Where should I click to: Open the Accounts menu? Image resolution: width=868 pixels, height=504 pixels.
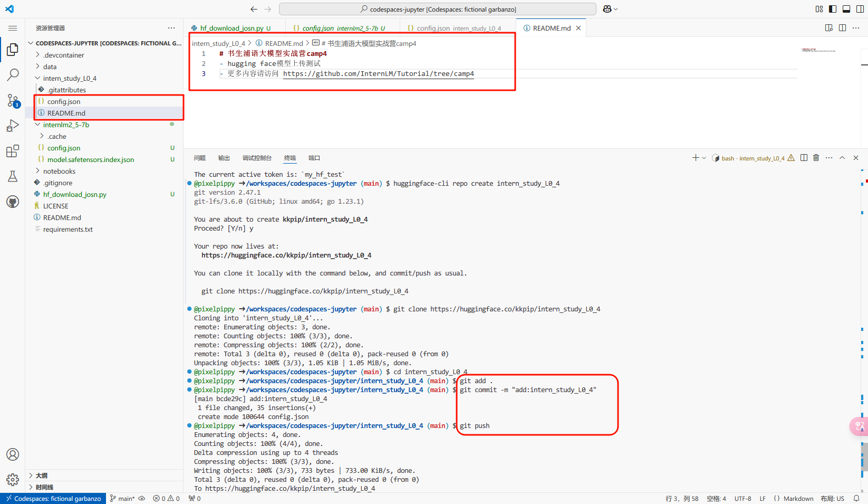[13, 454]
